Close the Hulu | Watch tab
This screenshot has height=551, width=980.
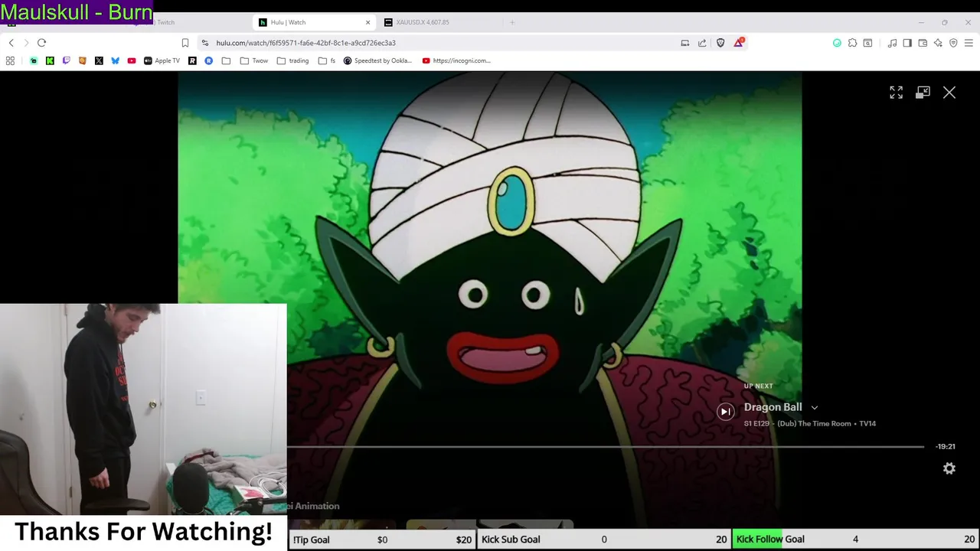pyautogui.click(x=367, y=22)
